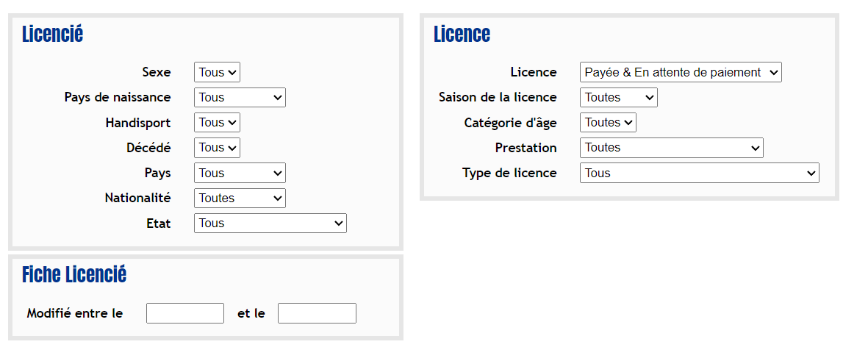The image size is (868, 361).
Task: Click the Licencié section heading
Action: [53, 35]
